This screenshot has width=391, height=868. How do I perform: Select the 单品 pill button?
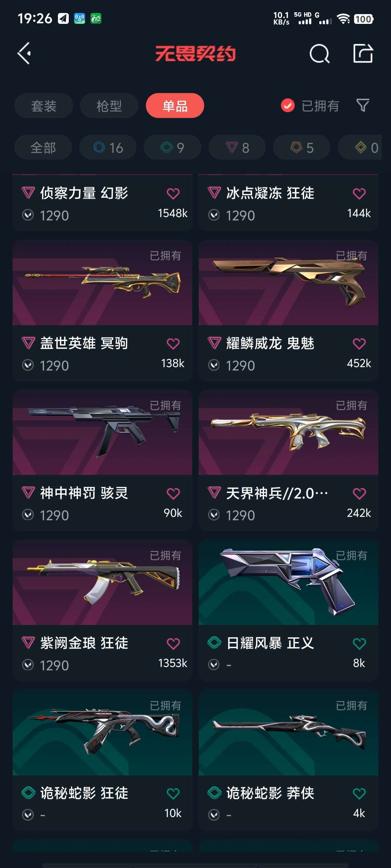pyautogui.click(x=175, y=106)
